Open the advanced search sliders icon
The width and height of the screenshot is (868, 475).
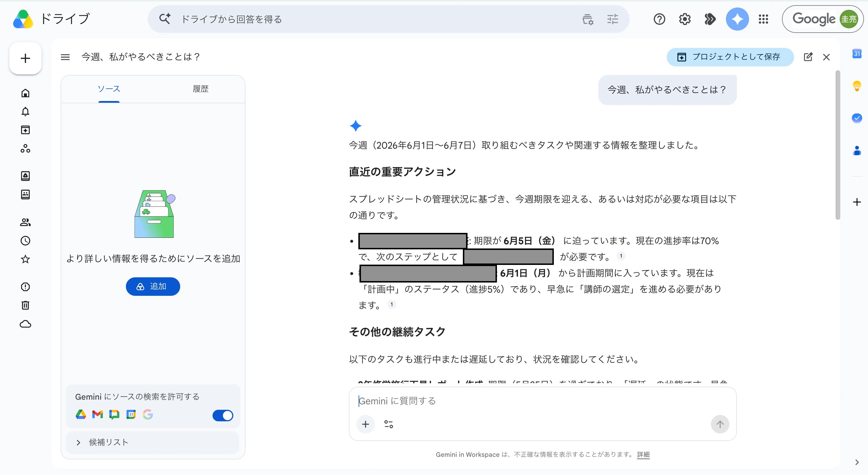click(612, 19)
